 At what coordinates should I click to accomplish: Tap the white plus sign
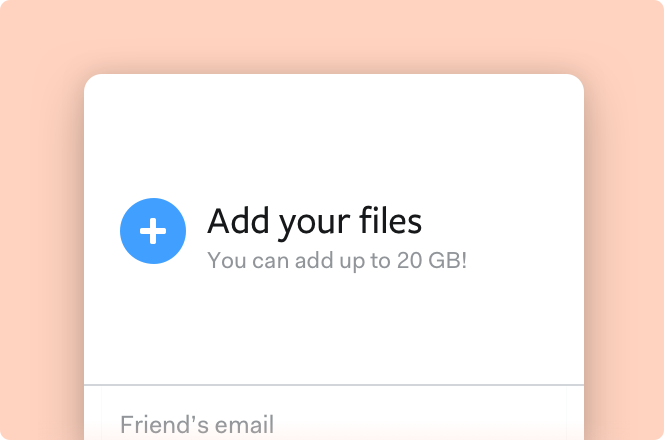click(152, 232)
